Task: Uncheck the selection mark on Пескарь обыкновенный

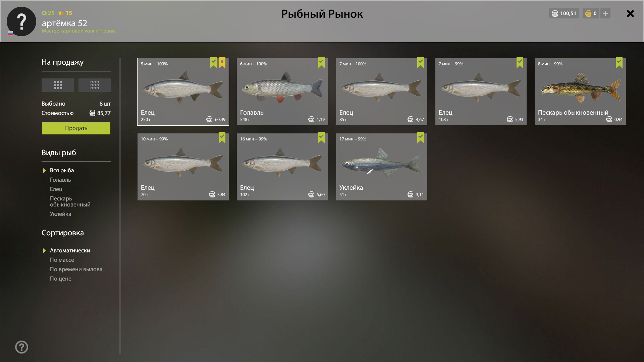Action: [x=619, y=63]
